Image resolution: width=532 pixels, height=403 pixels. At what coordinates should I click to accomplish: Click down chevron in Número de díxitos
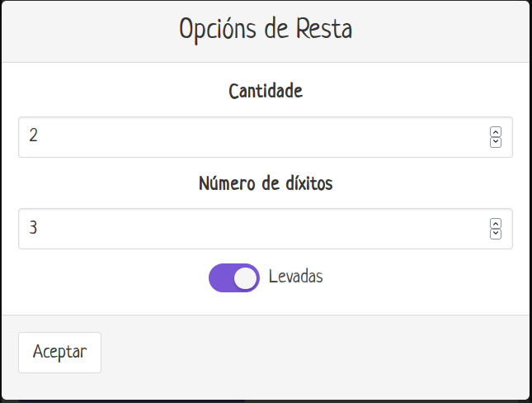click(496, 234)
